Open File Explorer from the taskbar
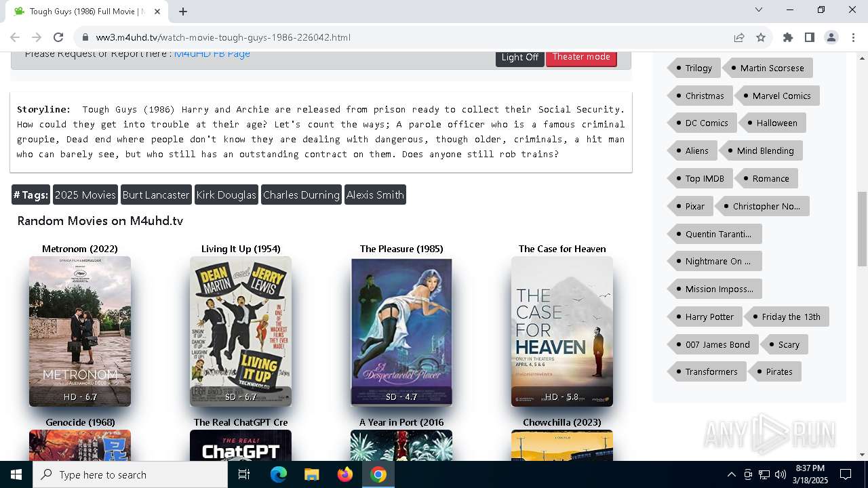 click(312, 474)
